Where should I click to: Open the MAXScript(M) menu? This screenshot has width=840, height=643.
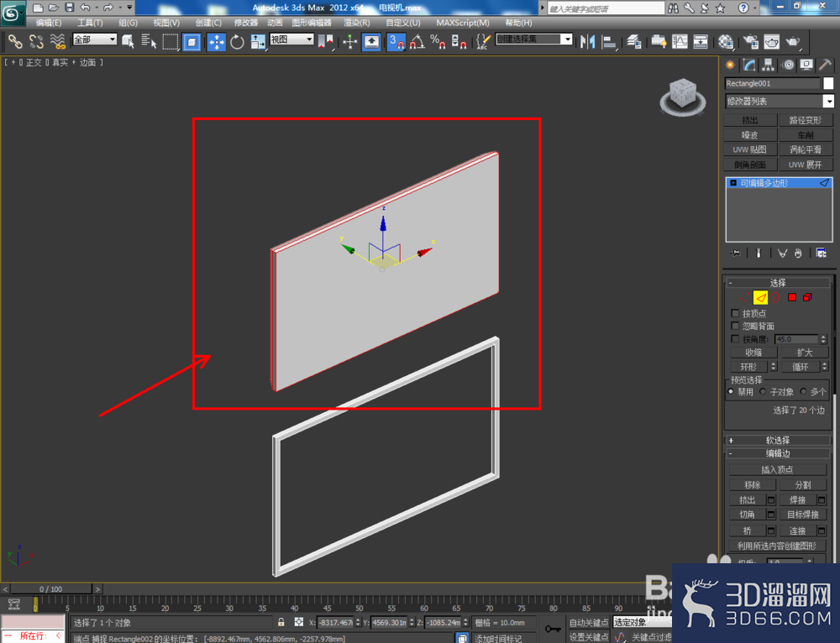pos(463,23)
